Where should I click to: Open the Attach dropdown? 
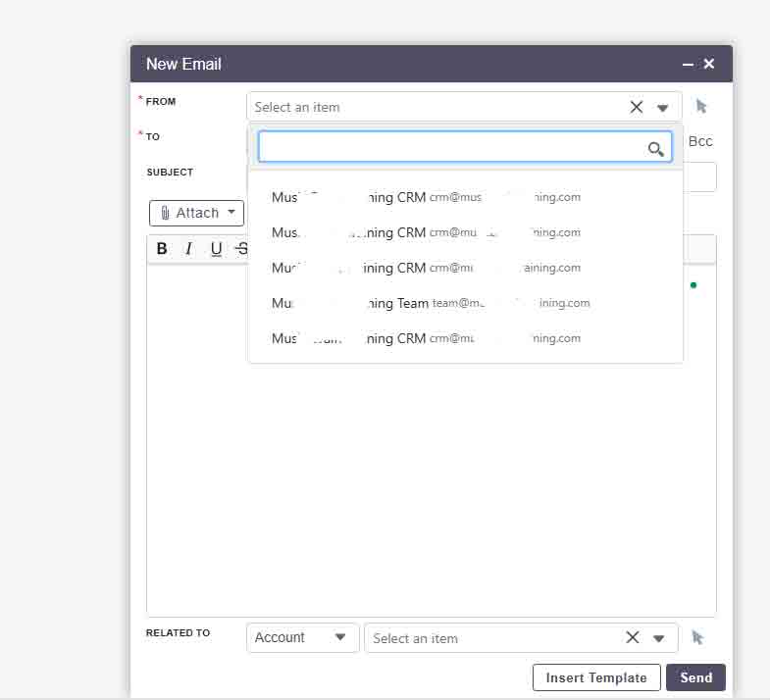197,213
